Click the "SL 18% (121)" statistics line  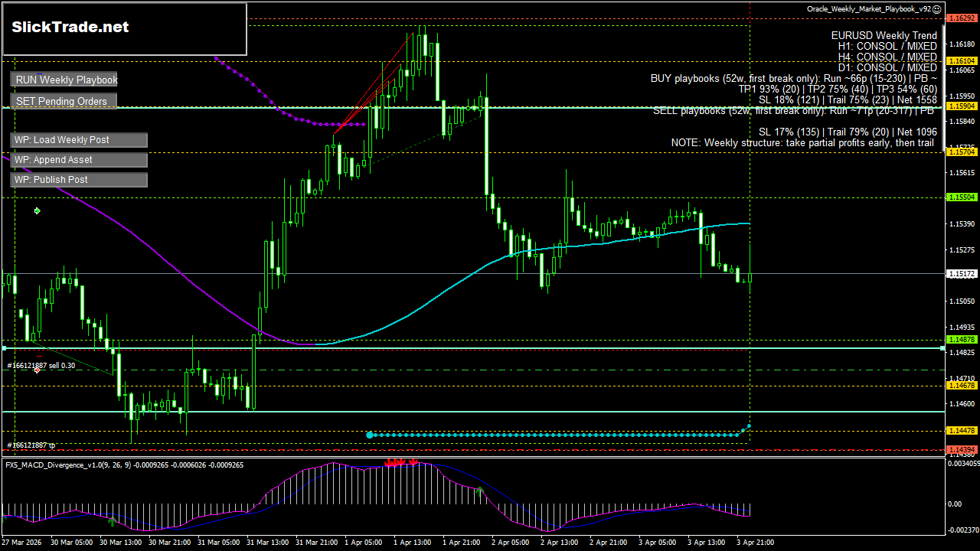point(848,100)
